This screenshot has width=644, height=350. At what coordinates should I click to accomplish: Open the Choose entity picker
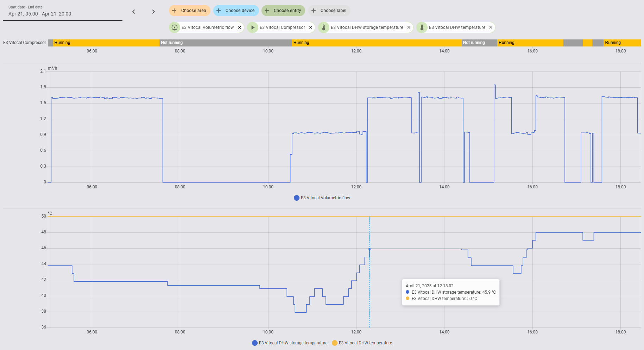point(283,11)
